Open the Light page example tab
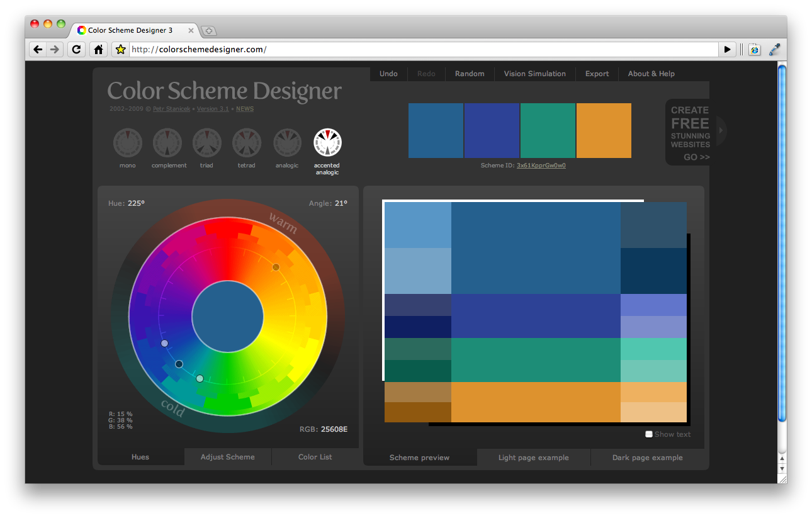 tap(534, 458)
